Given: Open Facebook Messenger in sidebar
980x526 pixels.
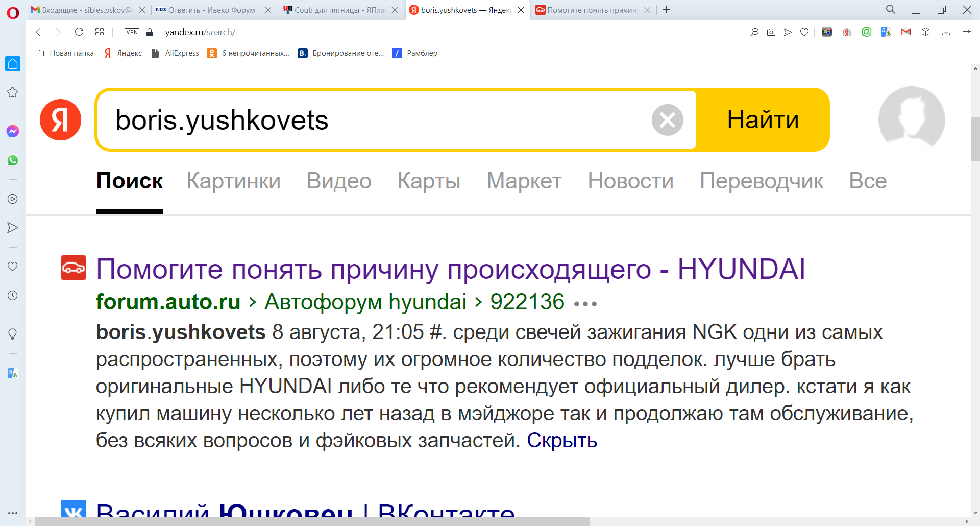Looking at the screenshot, I should 13,131.
